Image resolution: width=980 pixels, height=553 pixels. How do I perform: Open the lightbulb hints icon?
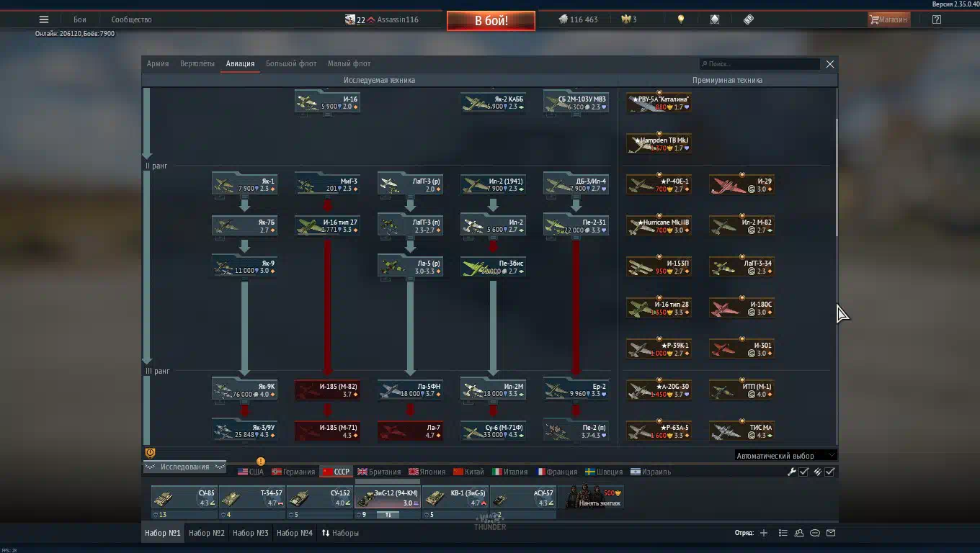[681, 19]
